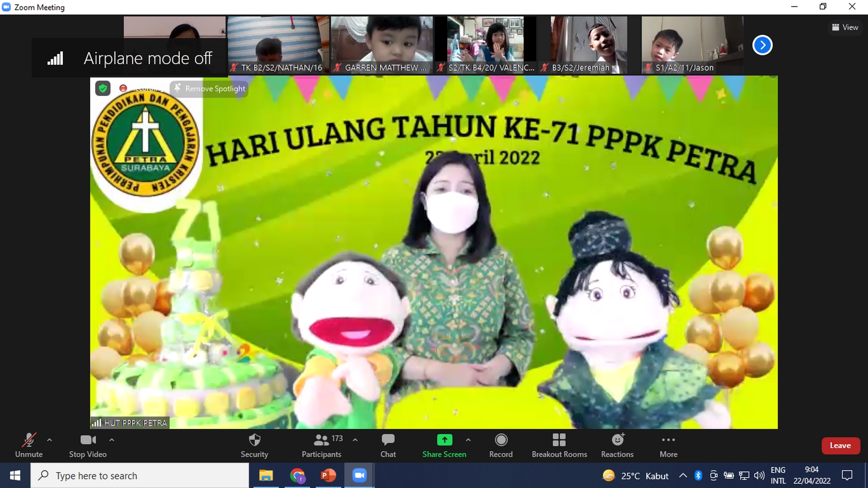Image resolution: width=868 pixels, height=488 pixels.
Task: Click Remove Spotlight on the video
Action: [210, 89]
